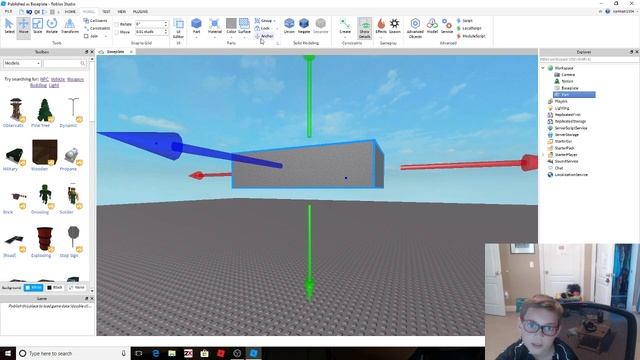The image size is (640, 360).
Task: Group the selected objects
Action: pyautogui.click(x=264, y=20)
